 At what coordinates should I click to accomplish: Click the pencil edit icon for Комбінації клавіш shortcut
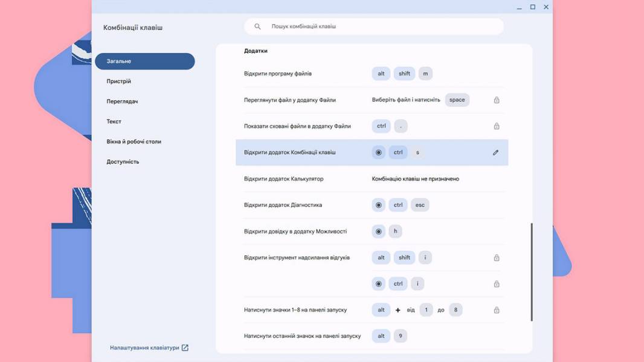[496, 153]
